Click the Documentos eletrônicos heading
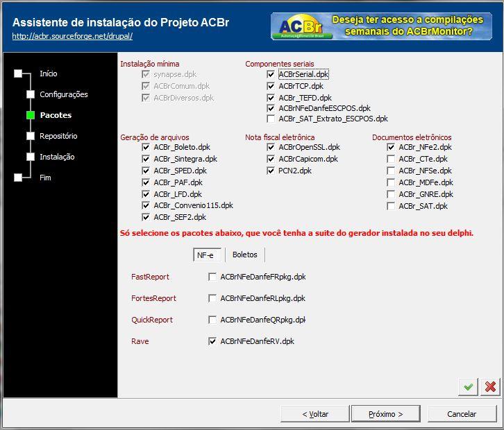The height and width of the screenshot is (430, 504). [x=412, y=137]
